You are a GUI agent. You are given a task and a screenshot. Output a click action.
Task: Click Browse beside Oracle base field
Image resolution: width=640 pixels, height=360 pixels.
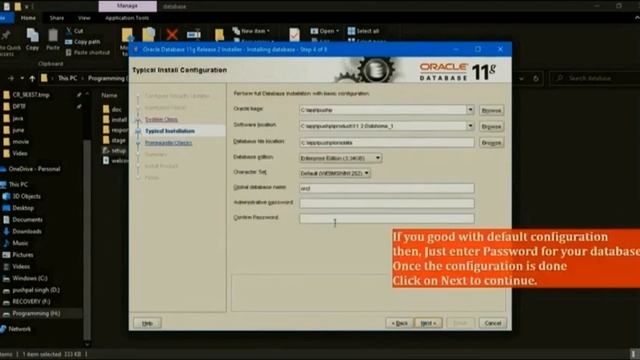(x=491, y=111)
